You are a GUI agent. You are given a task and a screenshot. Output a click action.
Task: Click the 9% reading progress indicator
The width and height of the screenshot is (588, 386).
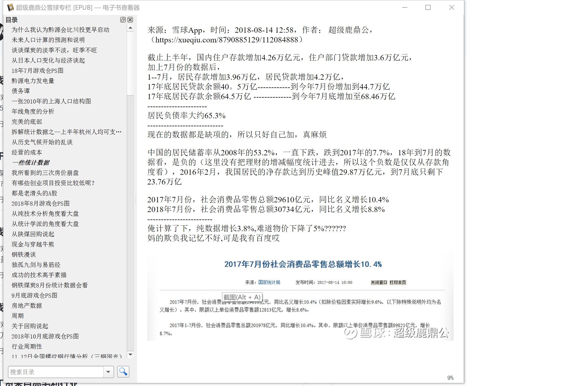pyautogui.click(x=450, y=378)
